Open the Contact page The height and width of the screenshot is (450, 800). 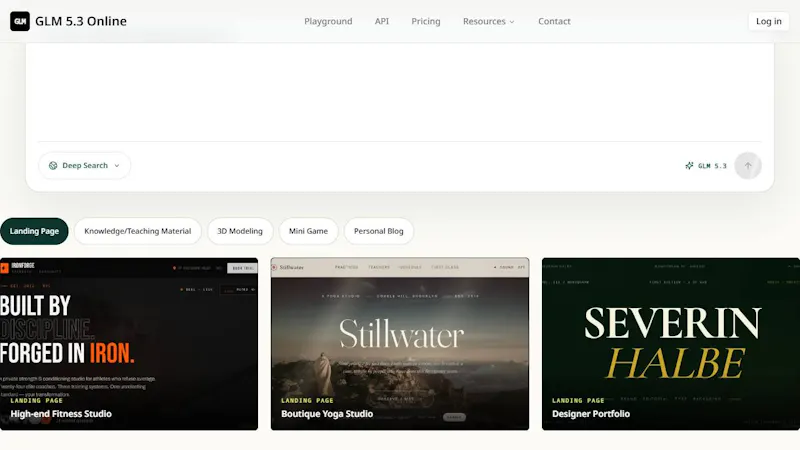554,21
